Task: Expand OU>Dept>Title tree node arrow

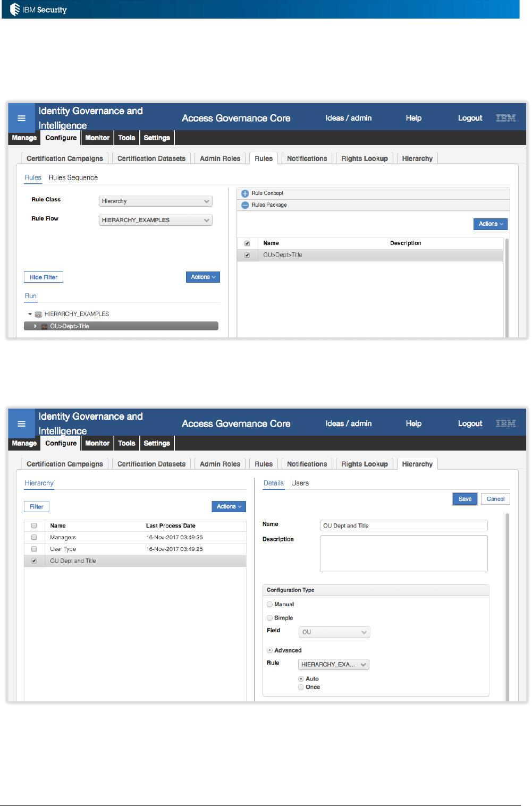Action: (x=36, y=326)
